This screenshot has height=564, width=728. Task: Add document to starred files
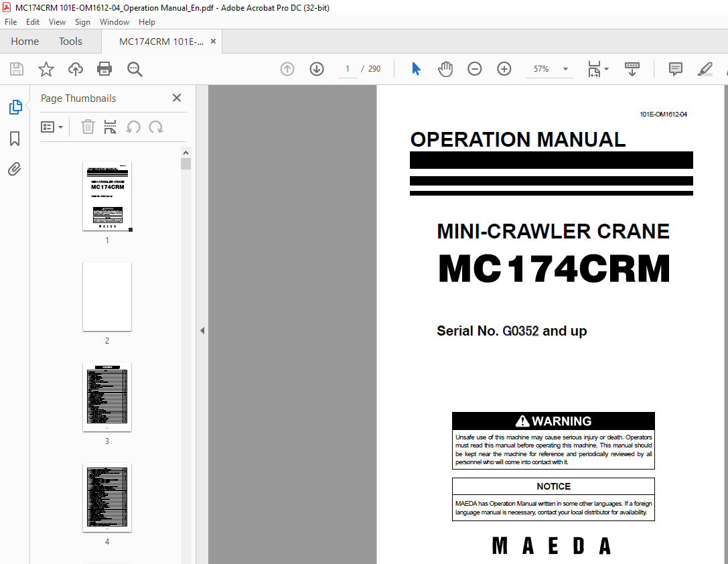pos(46,69)
